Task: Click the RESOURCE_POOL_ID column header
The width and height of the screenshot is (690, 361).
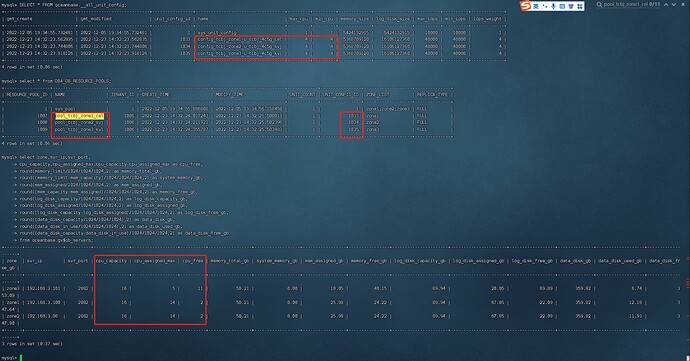Action: 27,95
